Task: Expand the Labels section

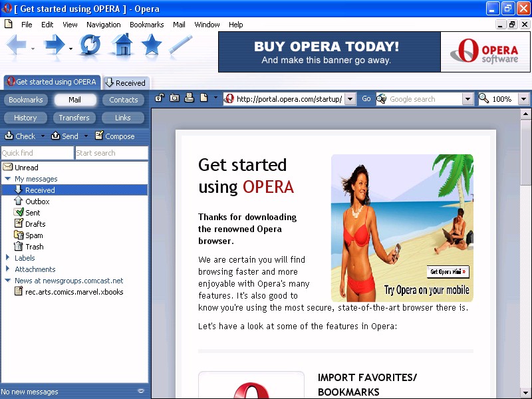Action: click(x=8, y=257)
